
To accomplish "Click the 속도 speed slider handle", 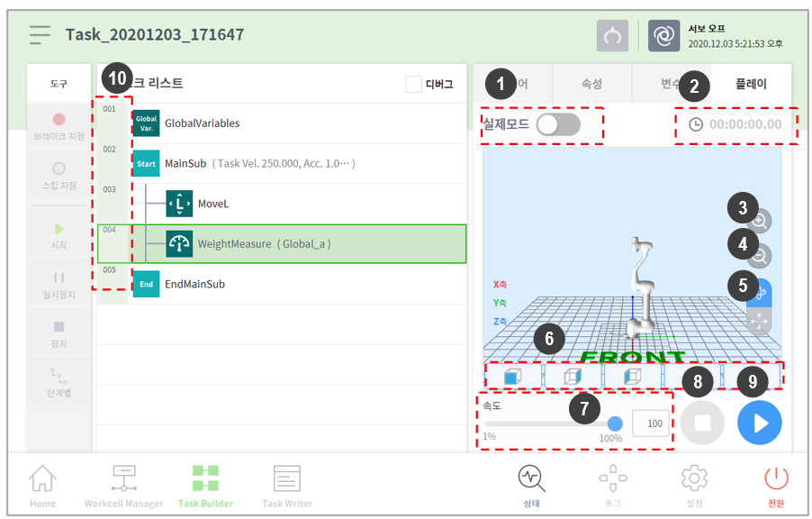I will point(615,423).
